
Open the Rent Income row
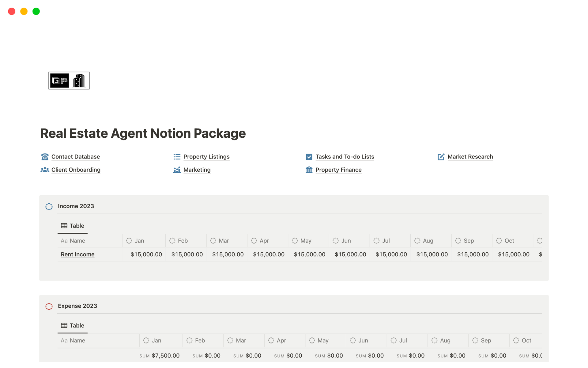tap(77, 254)
